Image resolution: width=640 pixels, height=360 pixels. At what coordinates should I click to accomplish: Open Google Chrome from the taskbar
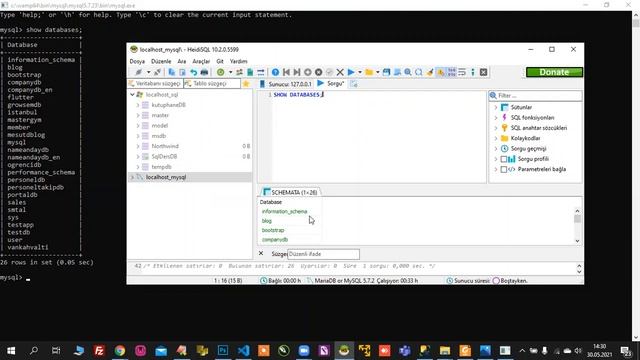(x=120, y=350)
